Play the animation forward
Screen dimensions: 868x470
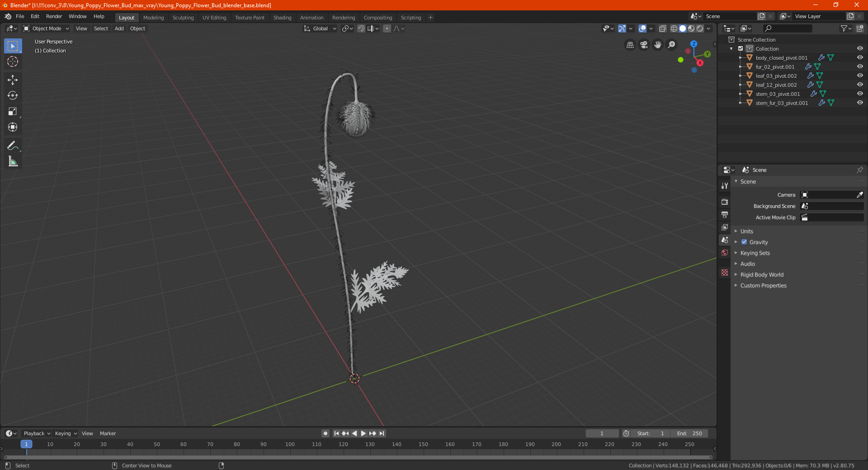[x=363, y=433]
